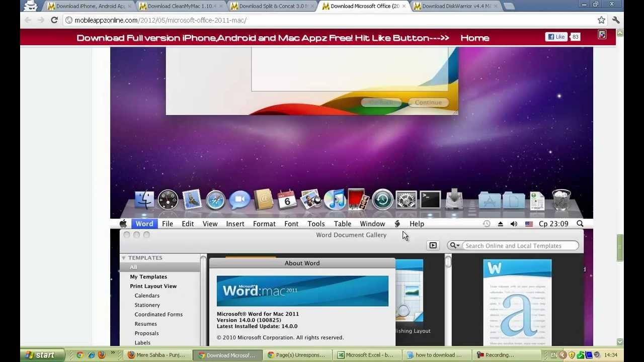Click the PDF document icon in dock
This screenshot has width=644, height=362.
(x=537, y=200)
